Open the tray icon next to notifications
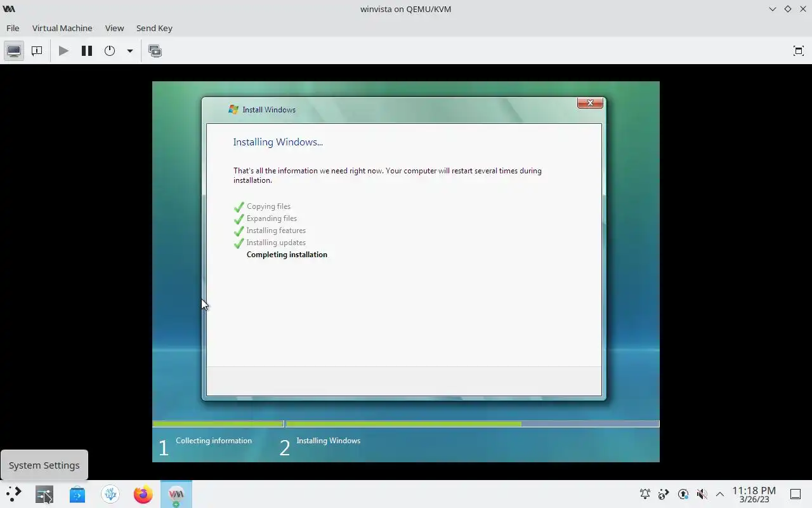812x508 pixels. (664, 494)
